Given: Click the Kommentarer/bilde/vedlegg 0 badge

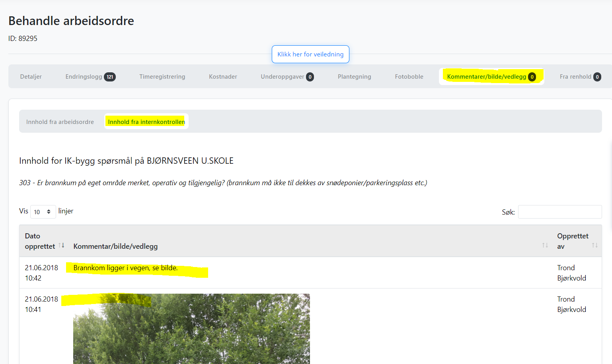Looking at the screenshot, I should (532, 77).
